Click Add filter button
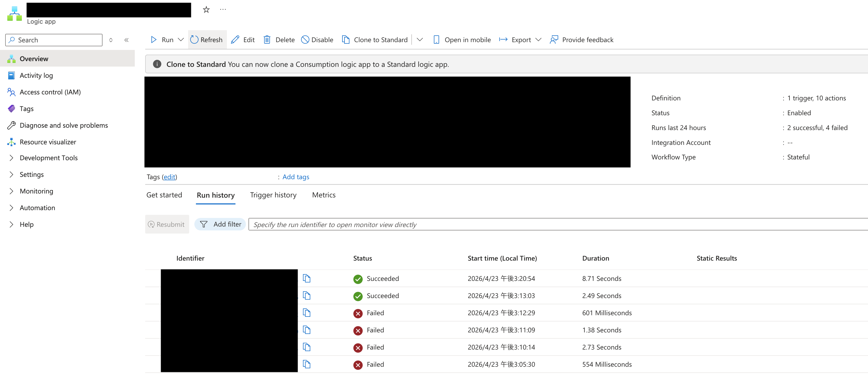The image size is (868, 387). click(220, 224)
